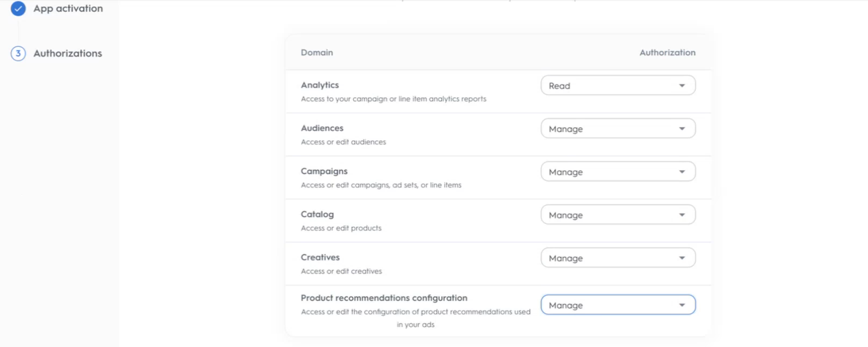
Task: Click the App activation checkmark icon
Action: (18, 9)
